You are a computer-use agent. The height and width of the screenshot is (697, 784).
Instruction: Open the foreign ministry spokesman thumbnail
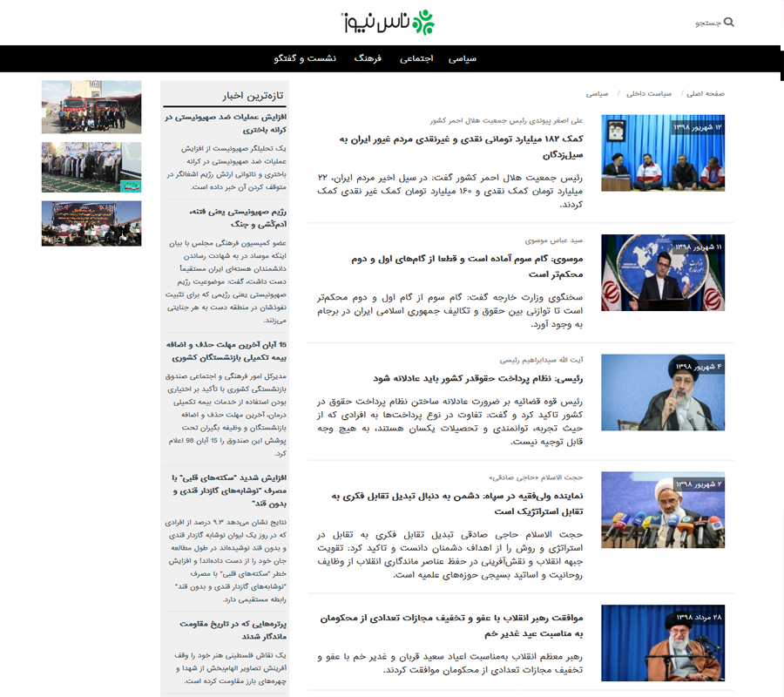coord(663,273)
